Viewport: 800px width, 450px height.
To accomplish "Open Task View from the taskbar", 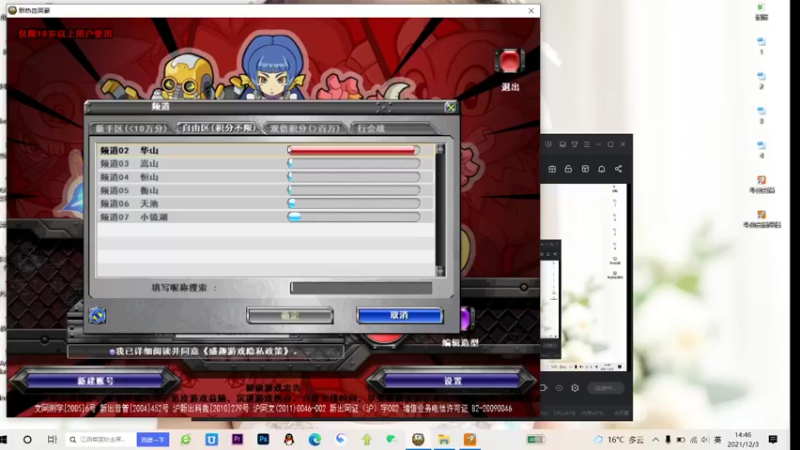I will click(x=52, y=439).
